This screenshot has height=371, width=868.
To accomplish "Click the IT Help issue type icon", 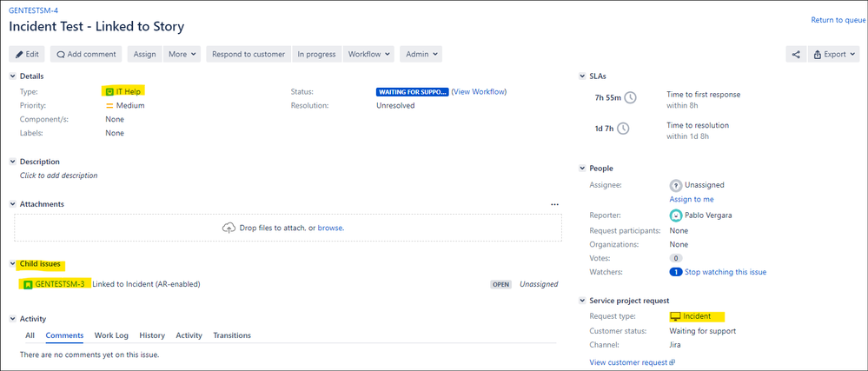I will 109,91.
